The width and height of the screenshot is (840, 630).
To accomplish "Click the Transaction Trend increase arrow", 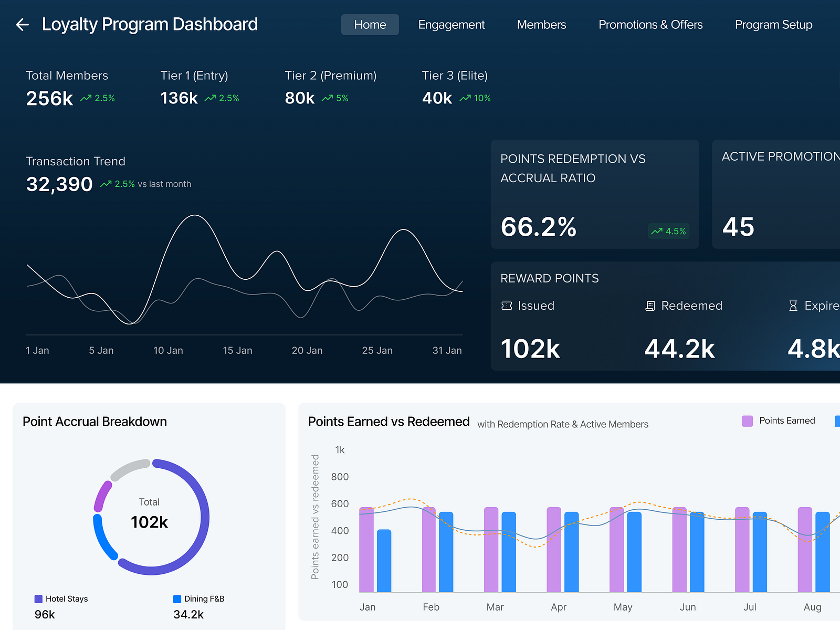I will coord(105,184).
